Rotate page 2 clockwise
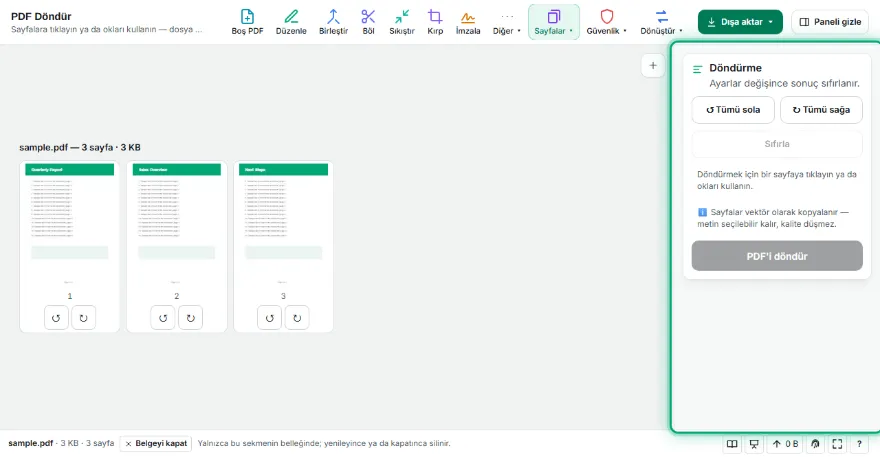This screenshot has width=880, height=457. (190, 318)
